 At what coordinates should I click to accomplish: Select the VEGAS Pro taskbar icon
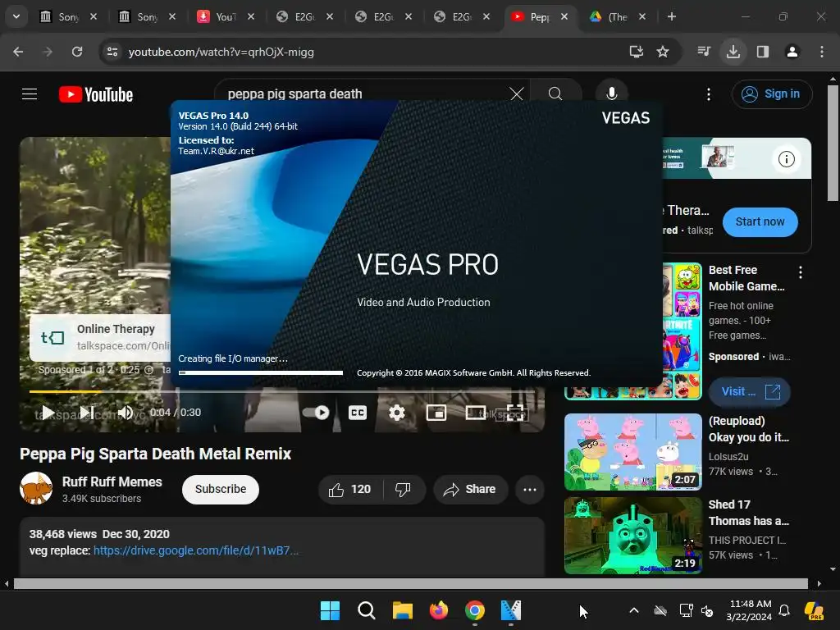click(x=510, y=610)
